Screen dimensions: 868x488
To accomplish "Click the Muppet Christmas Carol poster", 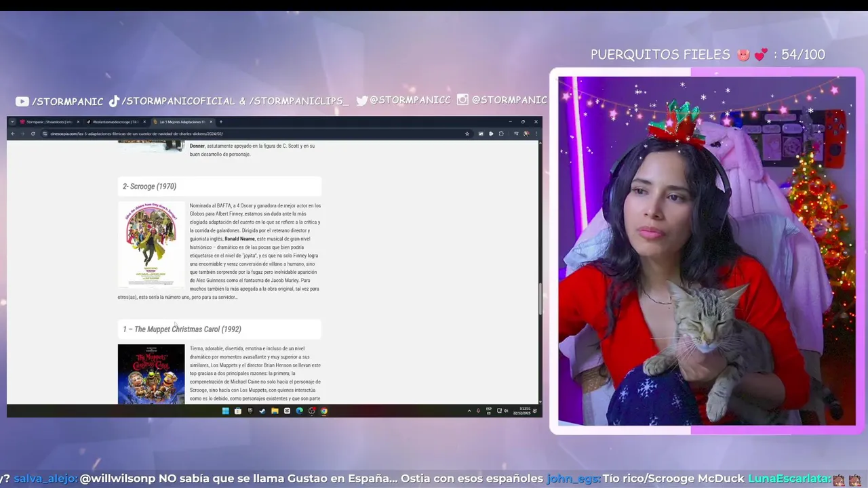I will coord(151,374).
